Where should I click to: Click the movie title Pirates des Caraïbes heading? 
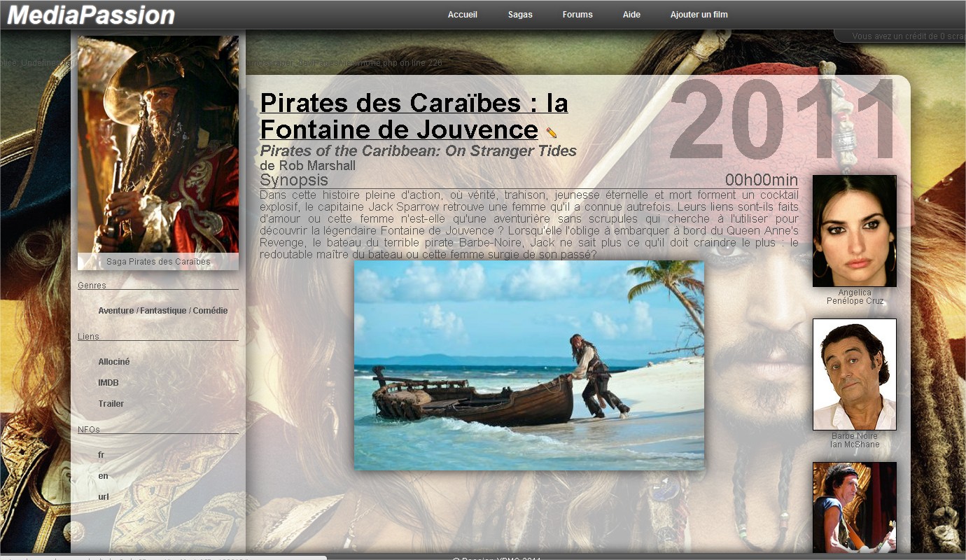(414, 116)
